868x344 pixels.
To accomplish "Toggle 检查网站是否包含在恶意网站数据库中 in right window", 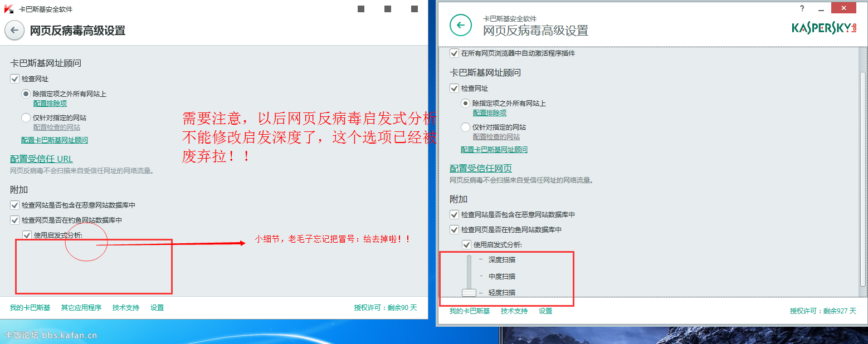I will click(455, 214).
